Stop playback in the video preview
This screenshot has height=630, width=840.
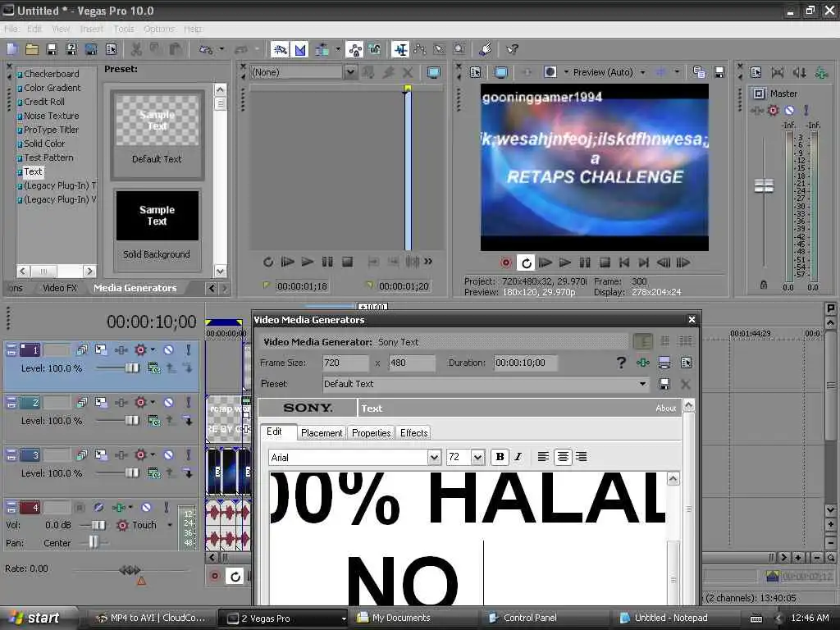[605, 262]
